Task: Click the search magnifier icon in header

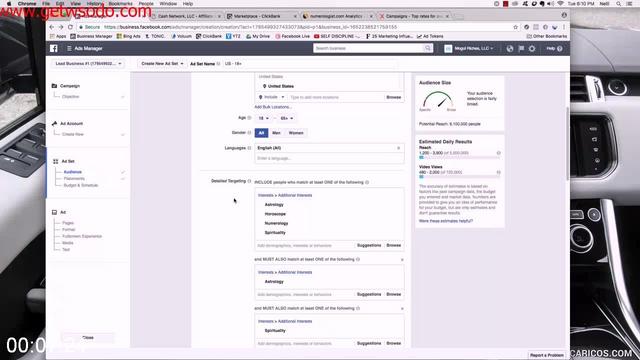Action: [x=427, y=48]
